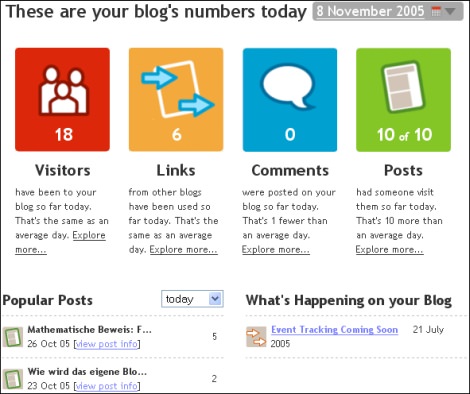Click the orange Links arrows icon tile
The image size is (470, 394).
tap(176, 99)
